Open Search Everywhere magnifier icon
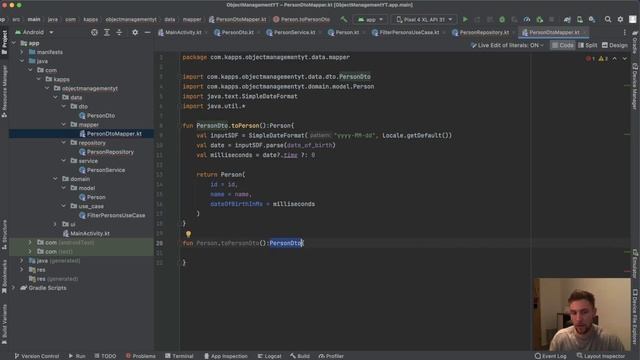Viewport: 640px width, 360px height. tap(608, 19)
